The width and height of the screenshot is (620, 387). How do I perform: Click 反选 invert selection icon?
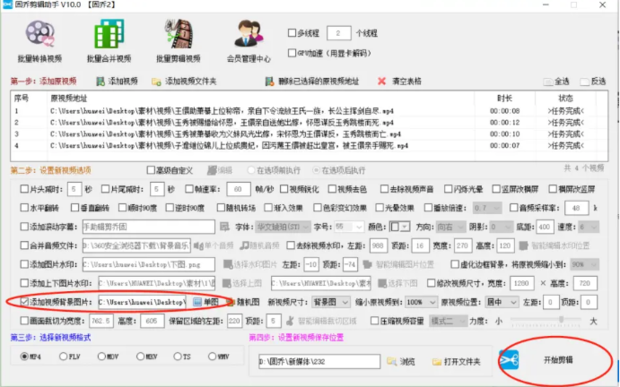coord(584,82)
